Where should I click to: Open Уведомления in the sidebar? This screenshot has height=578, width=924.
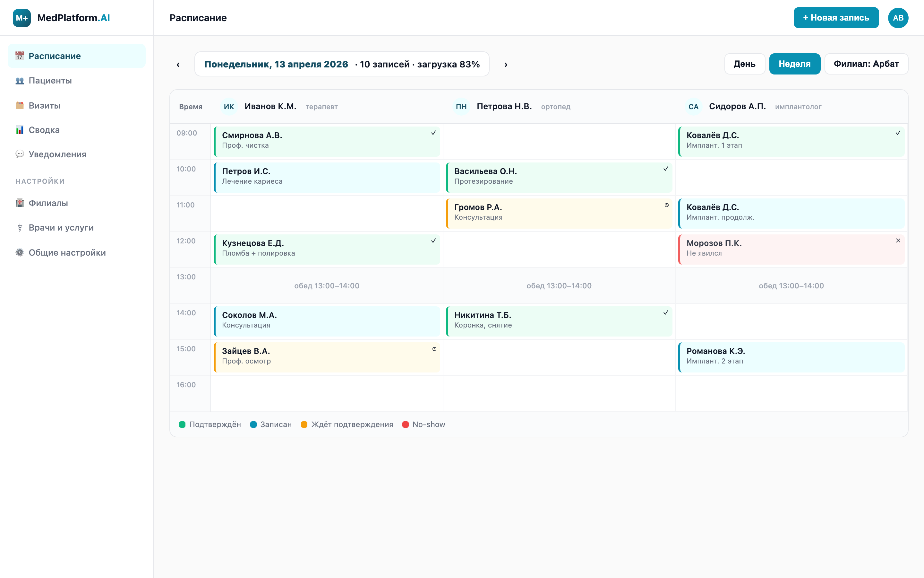pyautogui.click(x=77, y=154)
